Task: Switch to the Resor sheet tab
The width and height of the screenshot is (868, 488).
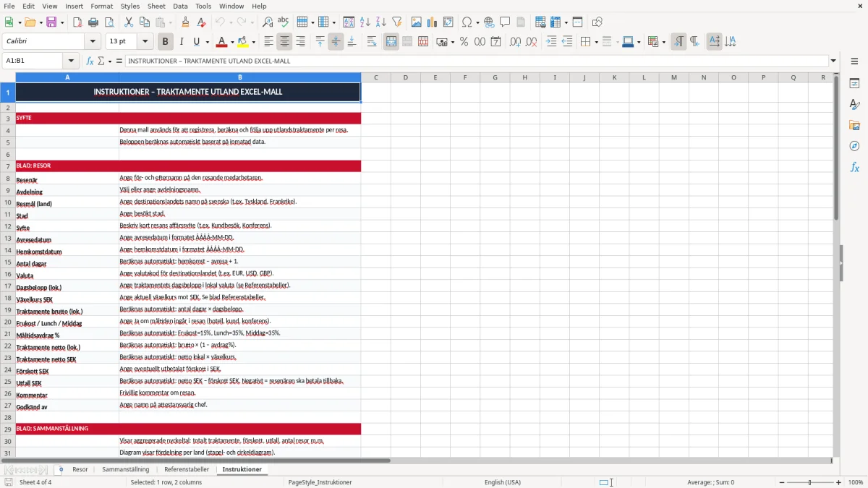Action: pyautogui.click(x=80, y=469)
